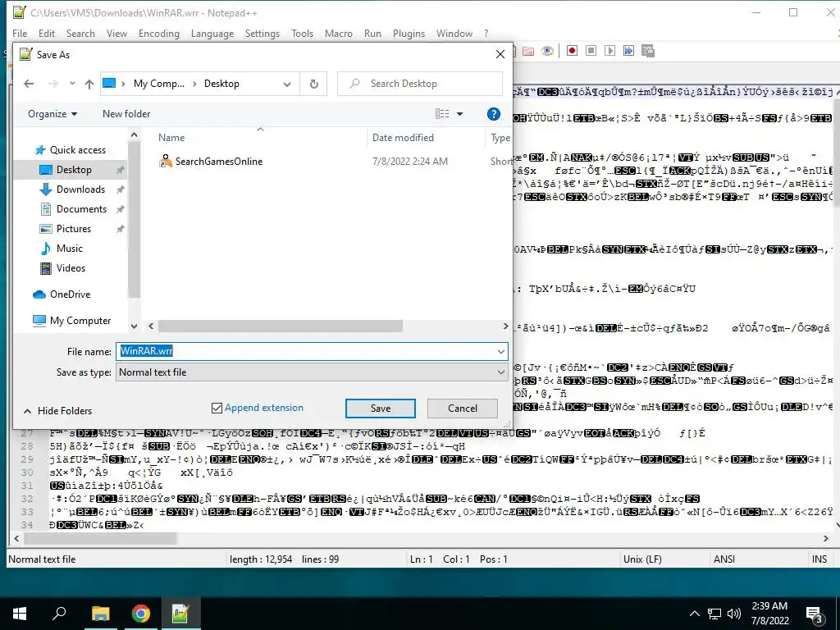Click the Stop Recording macro icon
Image resolution: width=840 pixels, height=630 pixels.
[x=591, y=51]
